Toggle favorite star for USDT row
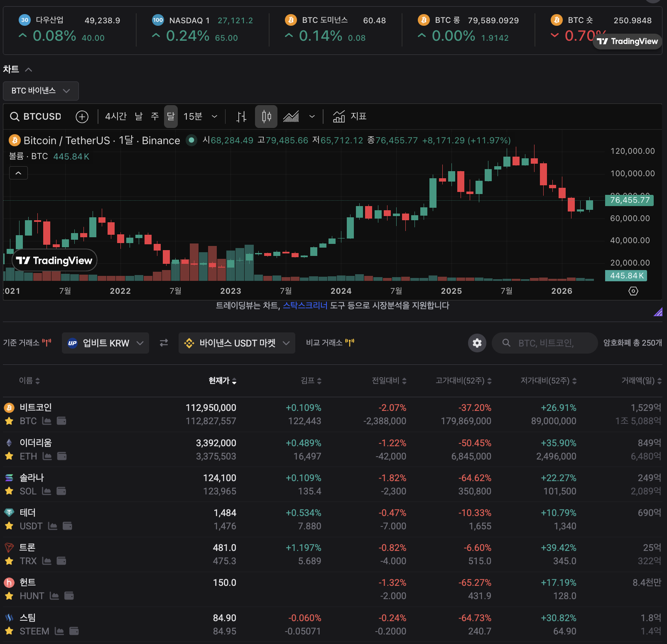Image resolution: width=667 pixels, height=644 pixels. pos(9,526)
